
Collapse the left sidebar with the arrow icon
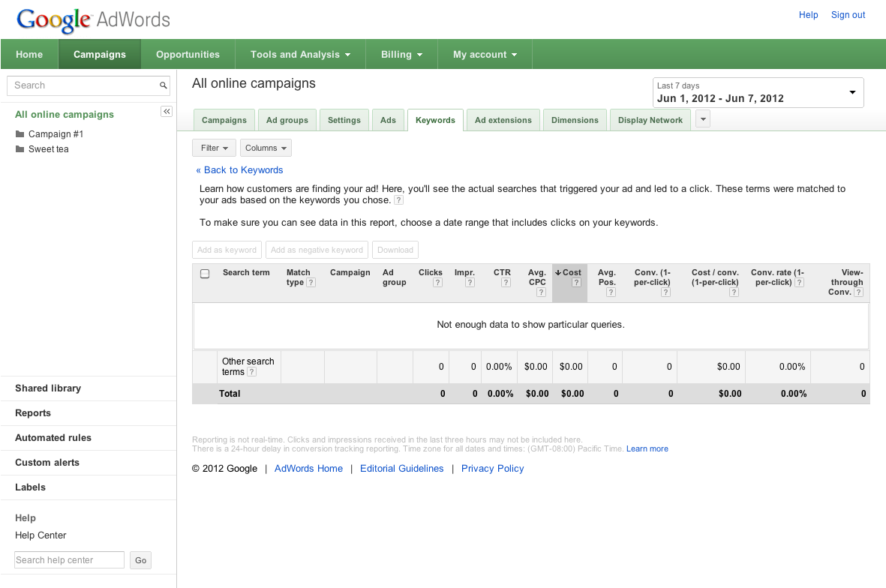pyautogui.click(x=167, y=112)
